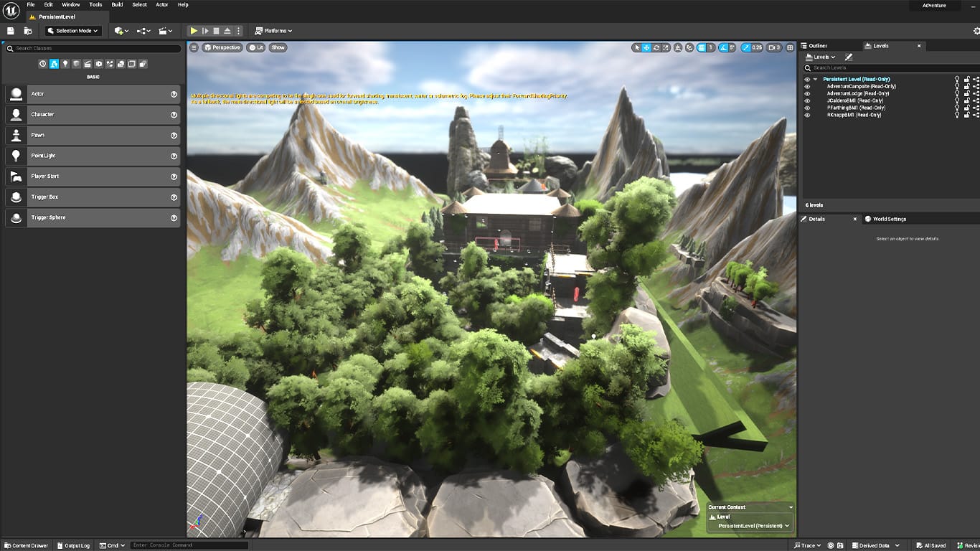Open the Selection Mode dropdown

tap(73, 31)
